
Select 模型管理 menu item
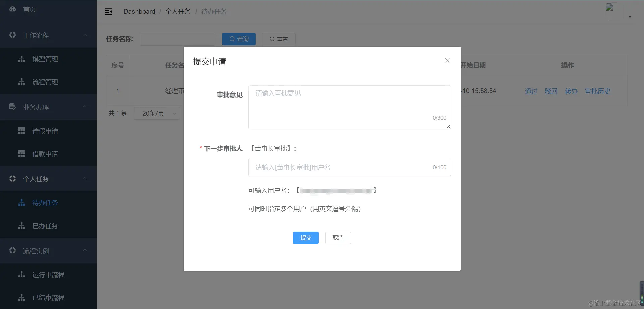[48, 59]
